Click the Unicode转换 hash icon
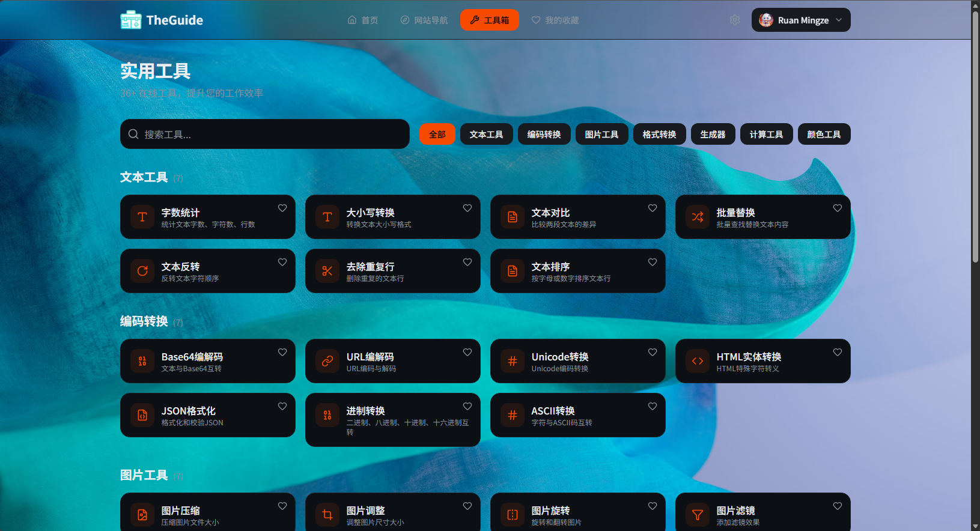Viewport: 980px width, 531px height. point(513,361)
